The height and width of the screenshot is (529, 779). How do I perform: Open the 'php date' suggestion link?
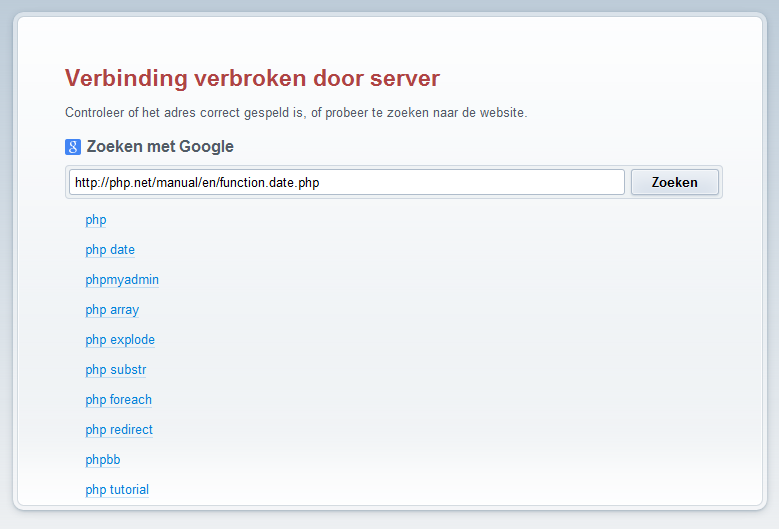tap(110, 250)
